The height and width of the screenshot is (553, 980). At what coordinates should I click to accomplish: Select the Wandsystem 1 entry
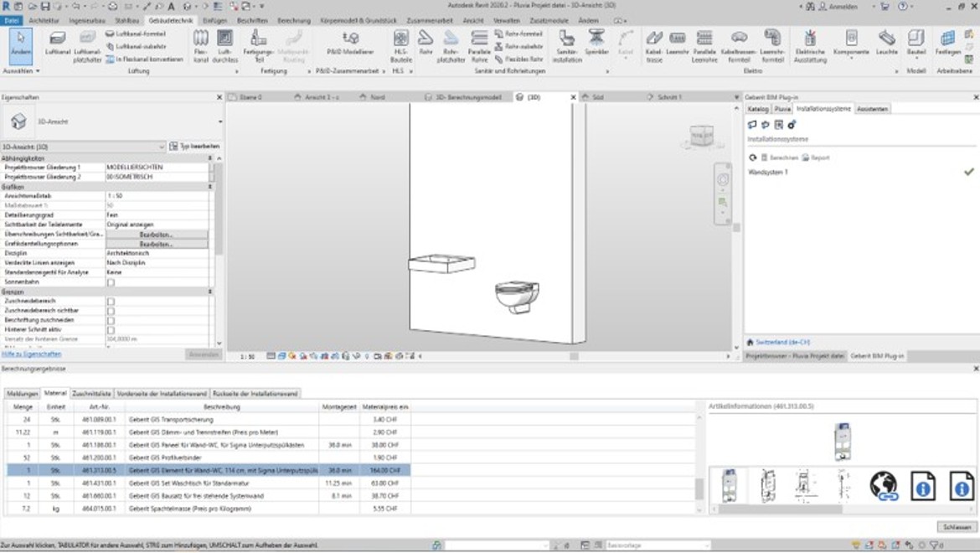click(768, 172)
